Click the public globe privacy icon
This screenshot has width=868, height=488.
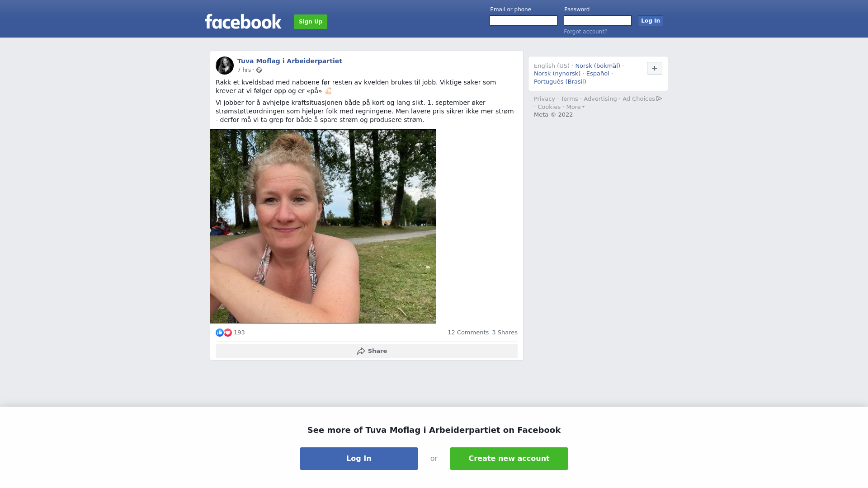coord(259,70)
